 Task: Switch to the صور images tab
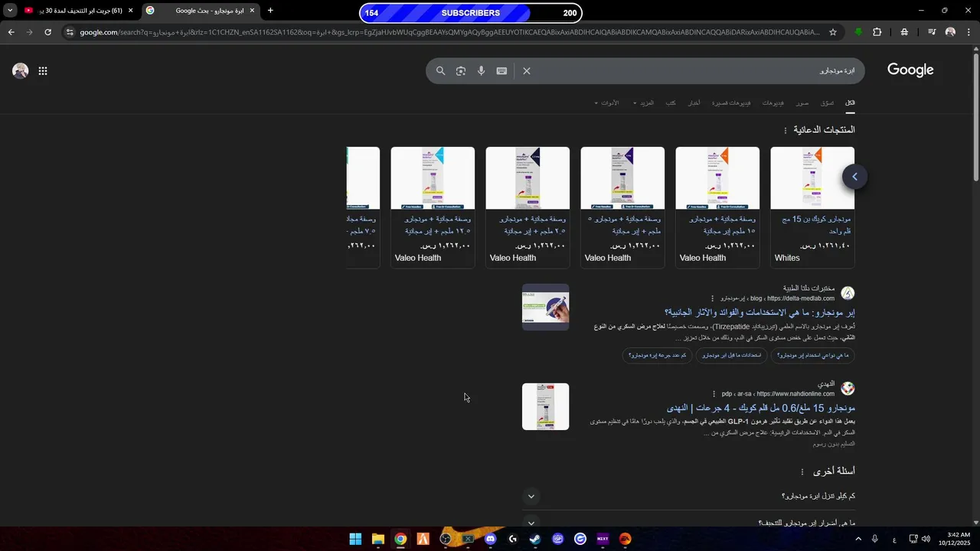click(x=802, y=103)
